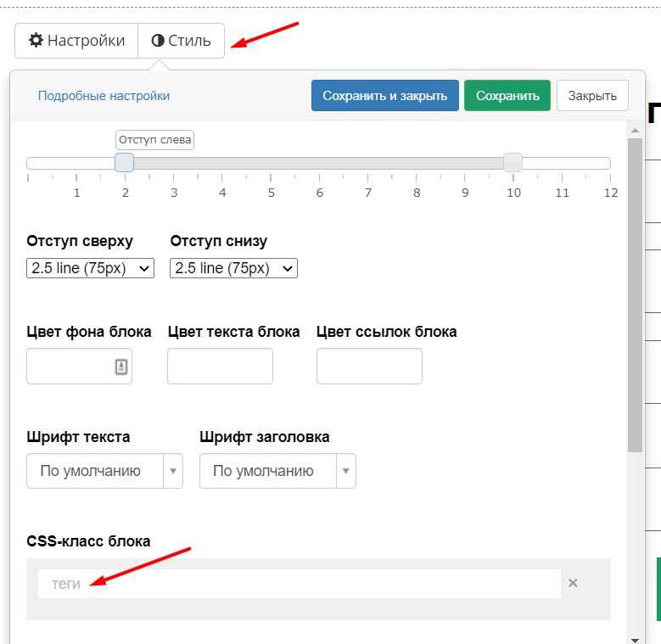Open the Отступ сверху dropdown

(x=90, y=268)
